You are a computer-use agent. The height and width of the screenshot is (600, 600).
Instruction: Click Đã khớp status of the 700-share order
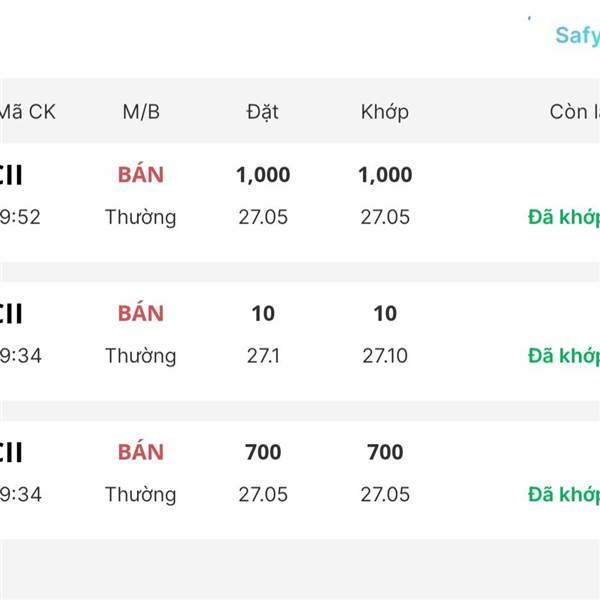[564, 494]
